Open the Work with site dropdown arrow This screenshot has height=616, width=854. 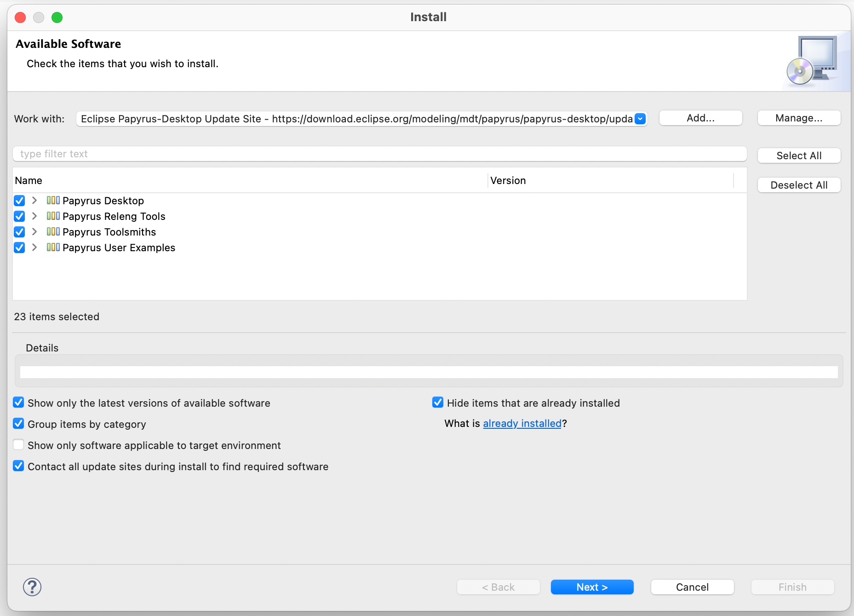640,119
